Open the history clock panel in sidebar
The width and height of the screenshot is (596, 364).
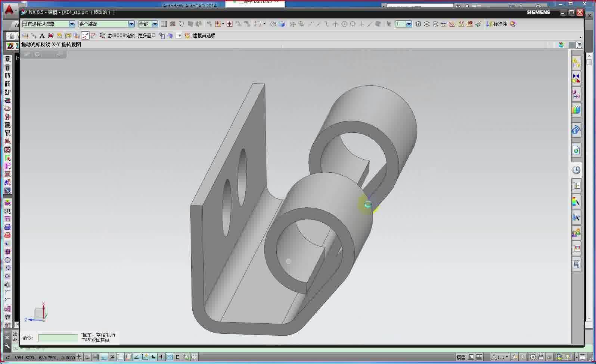point(576,170)
